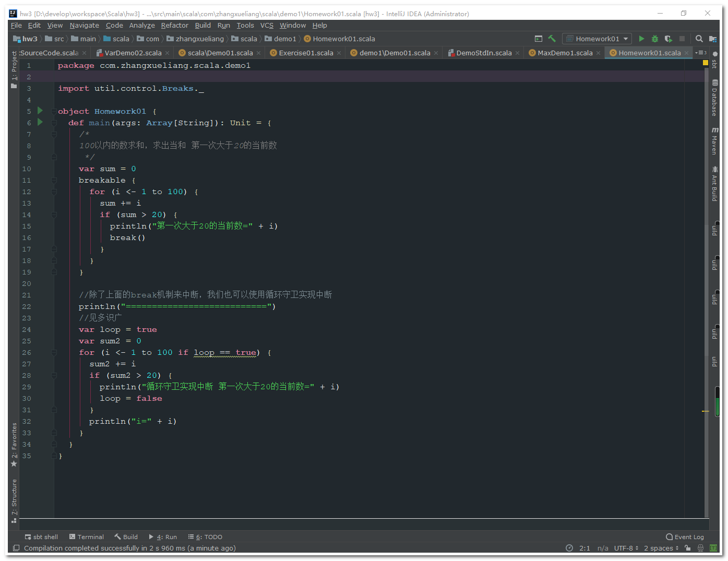Click the stop process square icon
728x561 pixels.
tap(682, 39)
